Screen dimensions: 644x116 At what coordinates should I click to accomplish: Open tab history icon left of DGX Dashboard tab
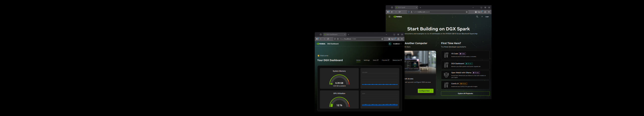point(321,35)
